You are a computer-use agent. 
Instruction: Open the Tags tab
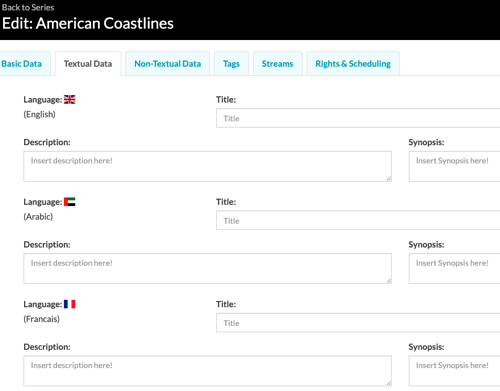[231, 64]
